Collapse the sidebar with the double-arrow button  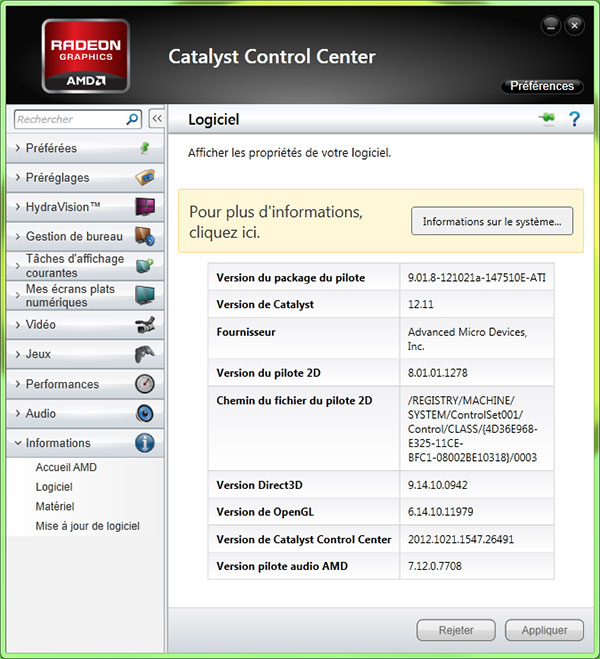157,119
